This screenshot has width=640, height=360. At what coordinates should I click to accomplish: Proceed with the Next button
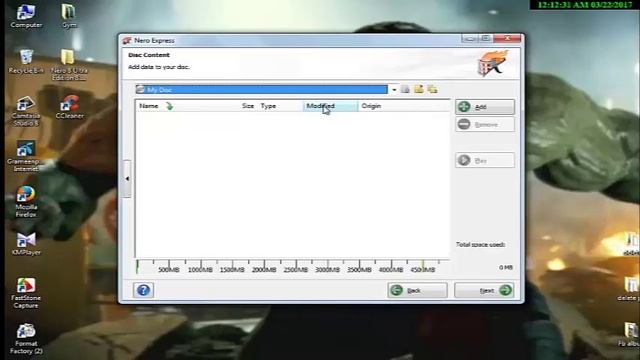pos(484,290)
